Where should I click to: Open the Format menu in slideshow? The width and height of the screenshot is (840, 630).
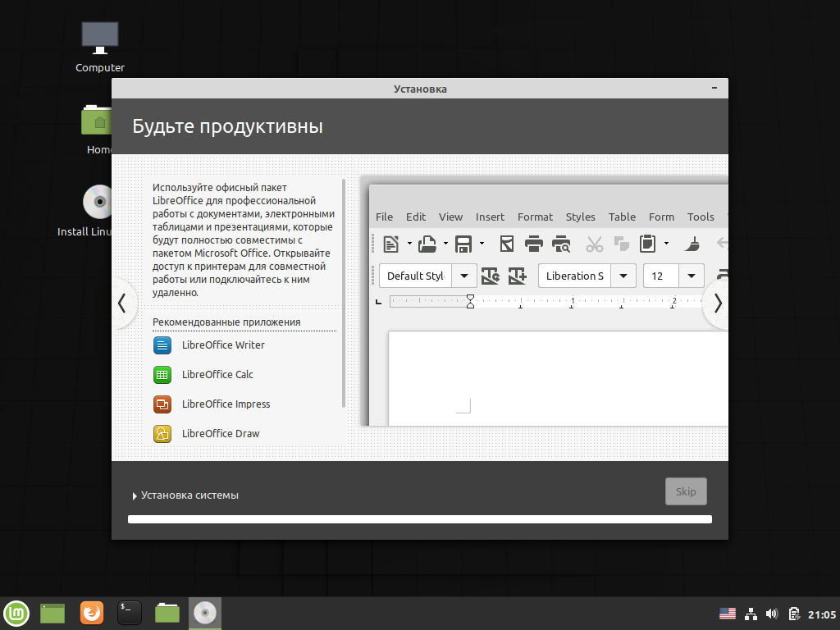click(535, 217)
